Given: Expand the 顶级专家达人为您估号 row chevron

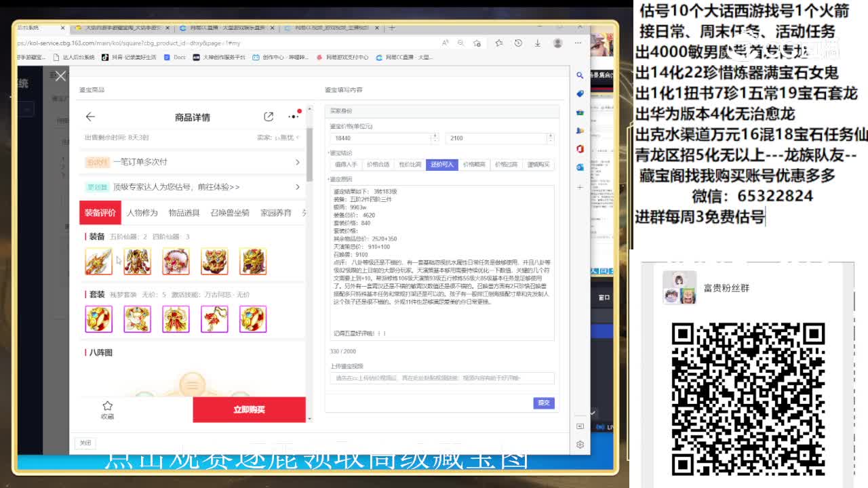Looking at the screenshot, I should [297, 187].
